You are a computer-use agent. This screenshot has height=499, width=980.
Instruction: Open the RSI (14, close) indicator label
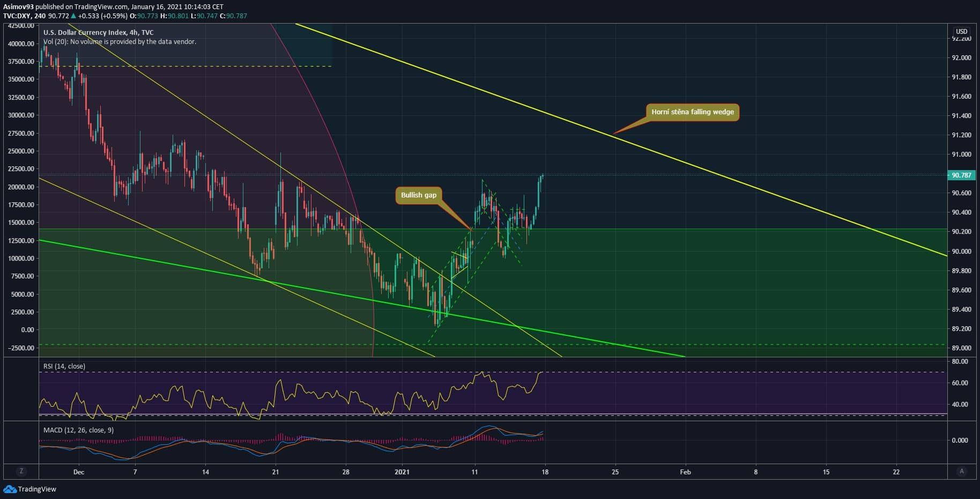(x=64, y=366)
